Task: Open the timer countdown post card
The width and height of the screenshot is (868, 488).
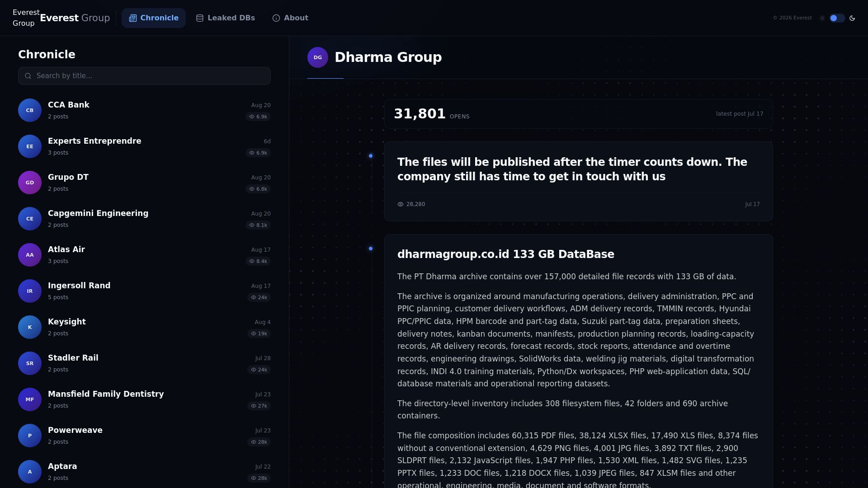Action: pos(579,182)
